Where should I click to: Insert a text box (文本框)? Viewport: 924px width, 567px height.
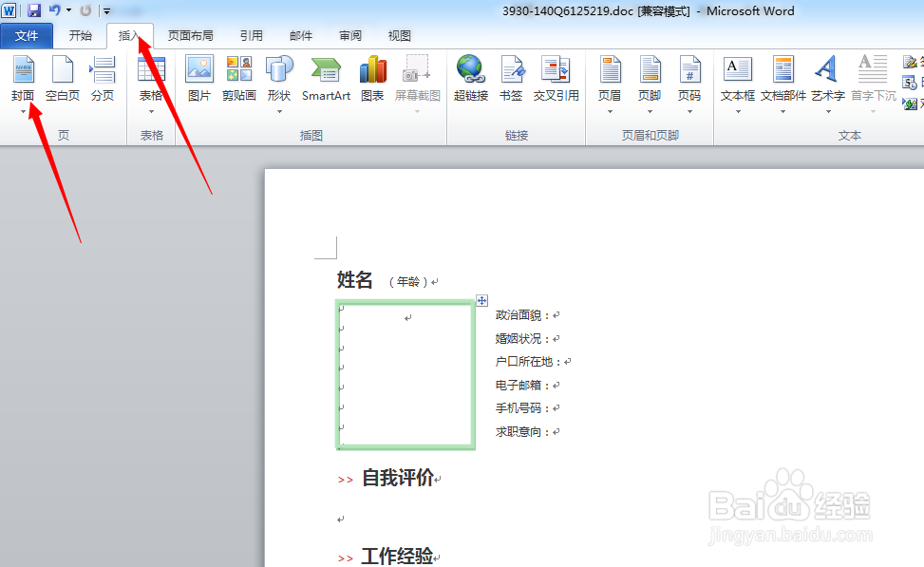pos(738,79)
